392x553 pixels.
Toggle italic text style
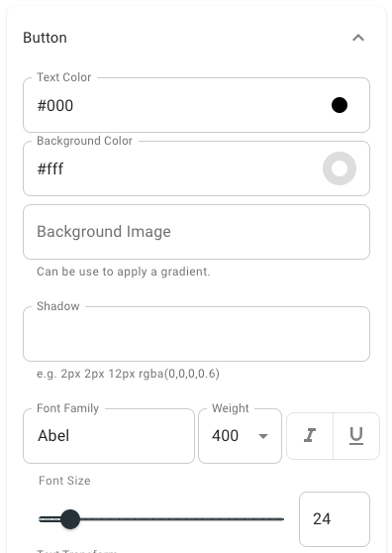[310, 435]
